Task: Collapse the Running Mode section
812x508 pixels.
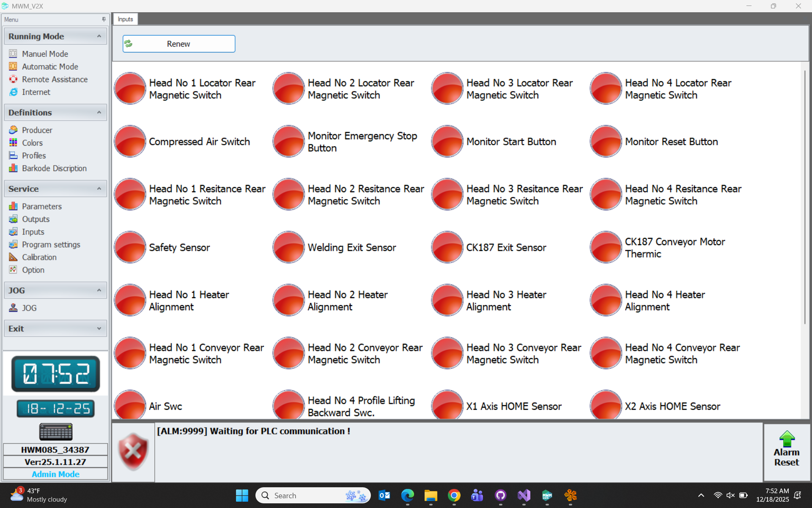Action: pyautogui.click(x=99, y=36)
